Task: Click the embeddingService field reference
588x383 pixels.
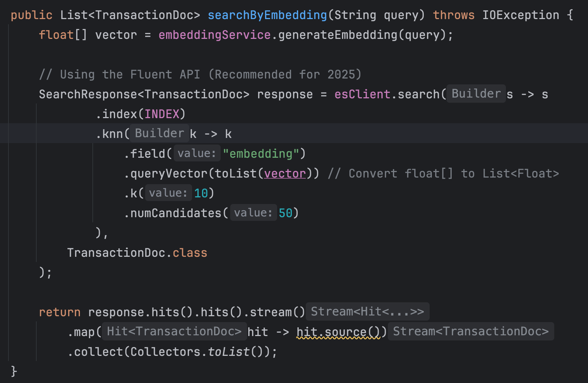Action: [214, 35]
